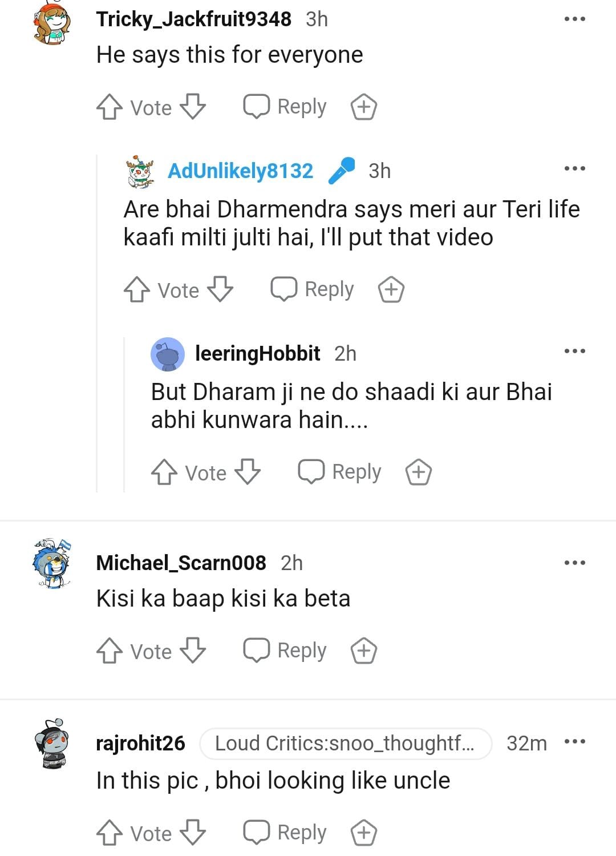Downvote Tricky_Jackfruit9348's comment
The image size is (616, 856).
(x=193, y=107)
